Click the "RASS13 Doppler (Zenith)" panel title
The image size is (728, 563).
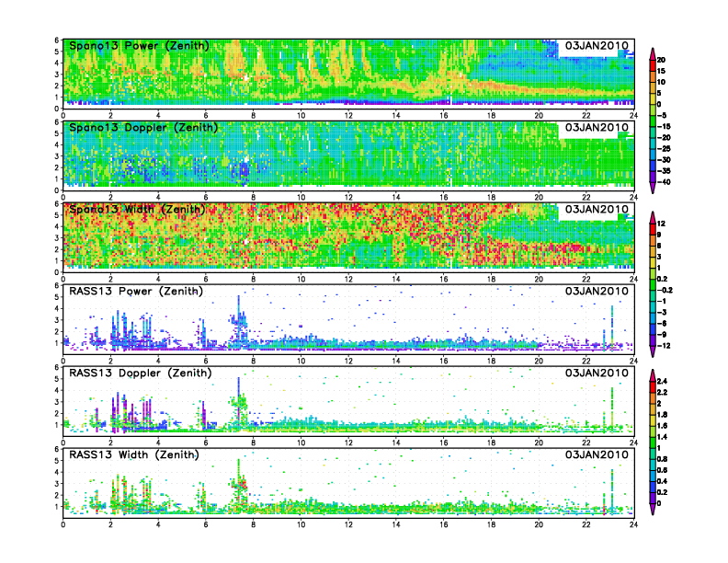pyautogui.click(x=141, y=373)
